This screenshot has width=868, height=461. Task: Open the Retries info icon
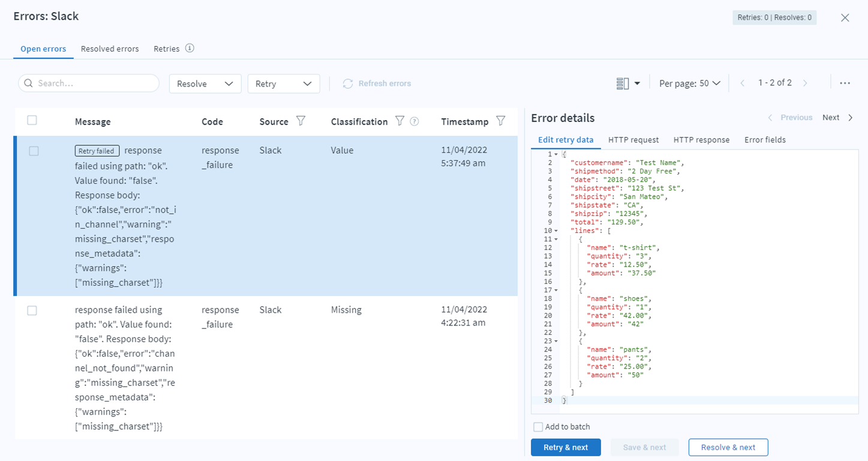point(190,49)
